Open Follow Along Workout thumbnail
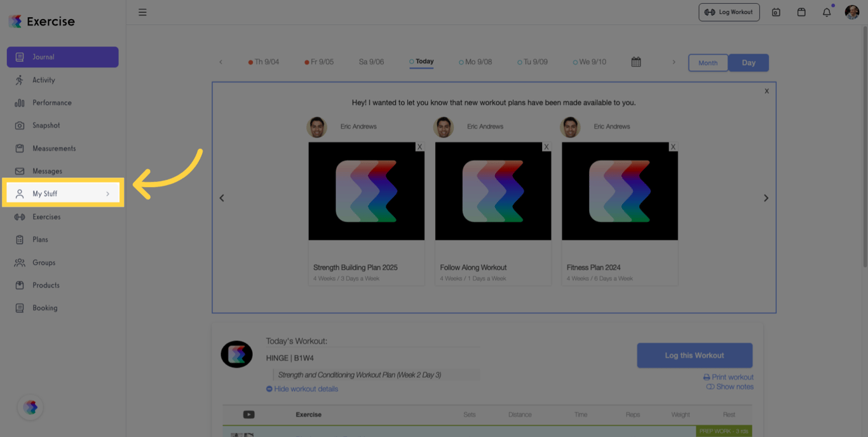The height and width of the screenshot is (437, 868). click(x=493, y=191)
